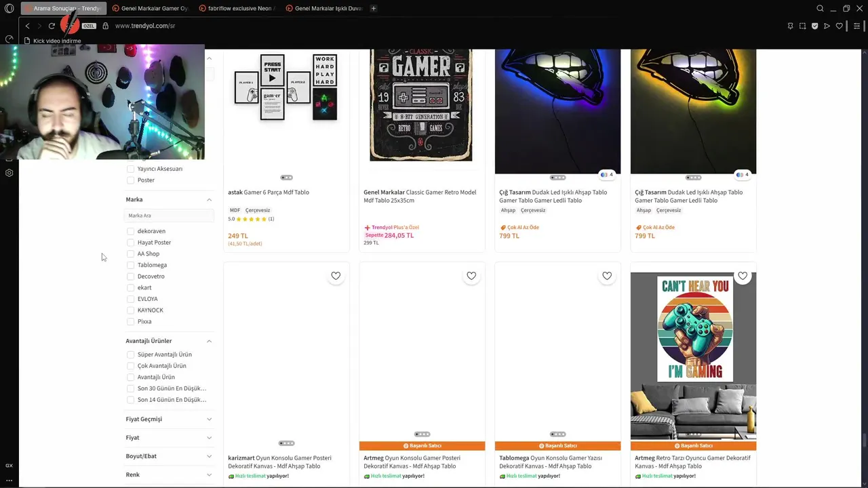Open browser tab search magnifier
This screenshot has height=488, width=868.
820,8
